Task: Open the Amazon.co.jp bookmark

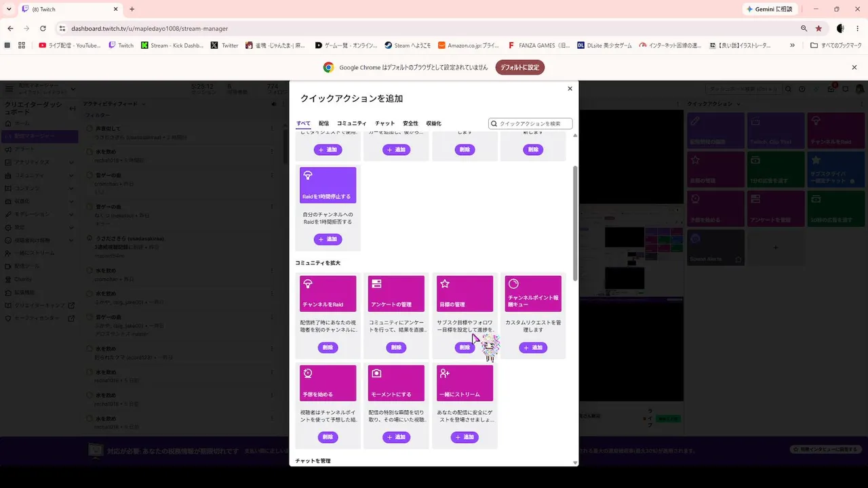Action: (x=469, y=45)
